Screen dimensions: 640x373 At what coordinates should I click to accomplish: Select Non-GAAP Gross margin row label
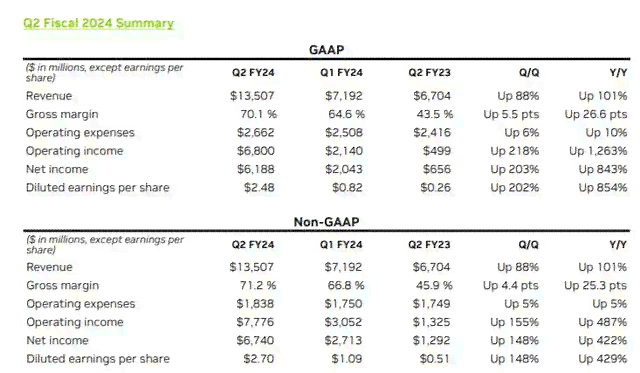point(62,285)
